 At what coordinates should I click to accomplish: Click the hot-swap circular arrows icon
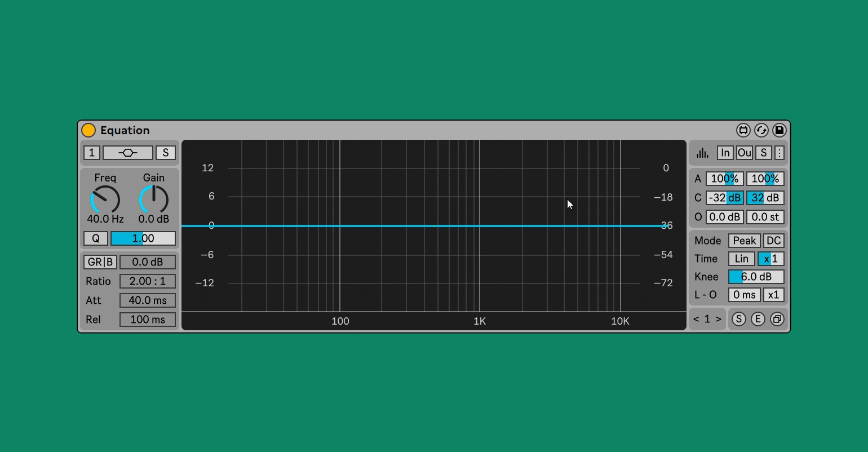(x=761, y=130)
